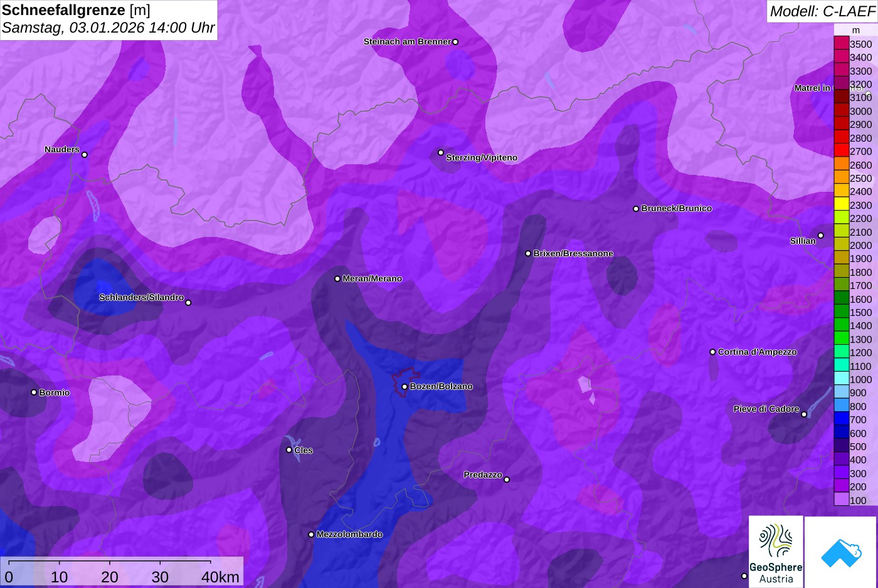Click the 40km scale bar label
The height and width of the screenshot is (588, 878).
click(x=221, y=577)
